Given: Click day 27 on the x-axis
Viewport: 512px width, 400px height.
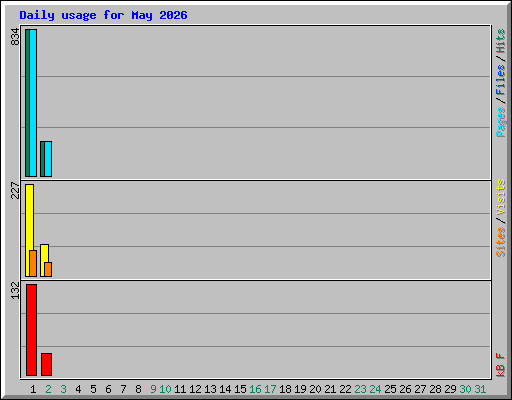Looking at the screenshot, I should [420, 389].
